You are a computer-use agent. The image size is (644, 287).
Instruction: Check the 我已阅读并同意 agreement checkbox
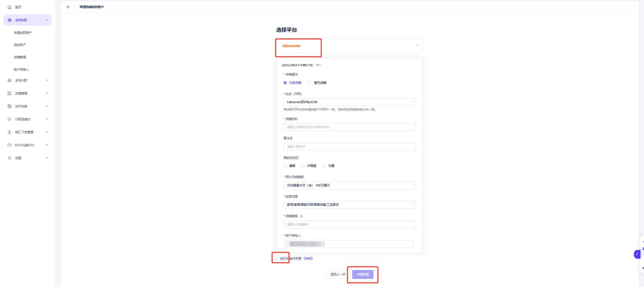(278, 259)
